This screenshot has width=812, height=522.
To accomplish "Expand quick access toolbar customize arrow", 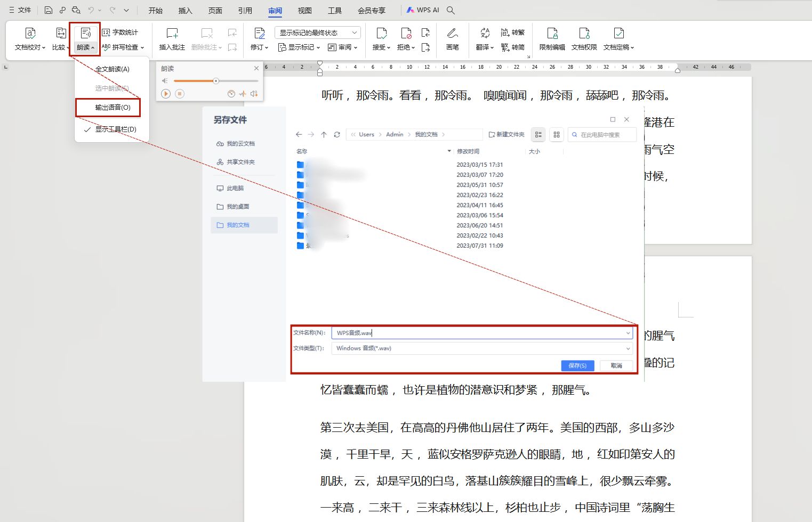I will click(126, 10).
